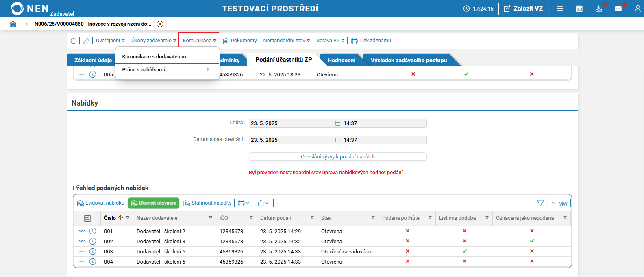Open the Název dodavatele column filter arrow

[211, 218]
